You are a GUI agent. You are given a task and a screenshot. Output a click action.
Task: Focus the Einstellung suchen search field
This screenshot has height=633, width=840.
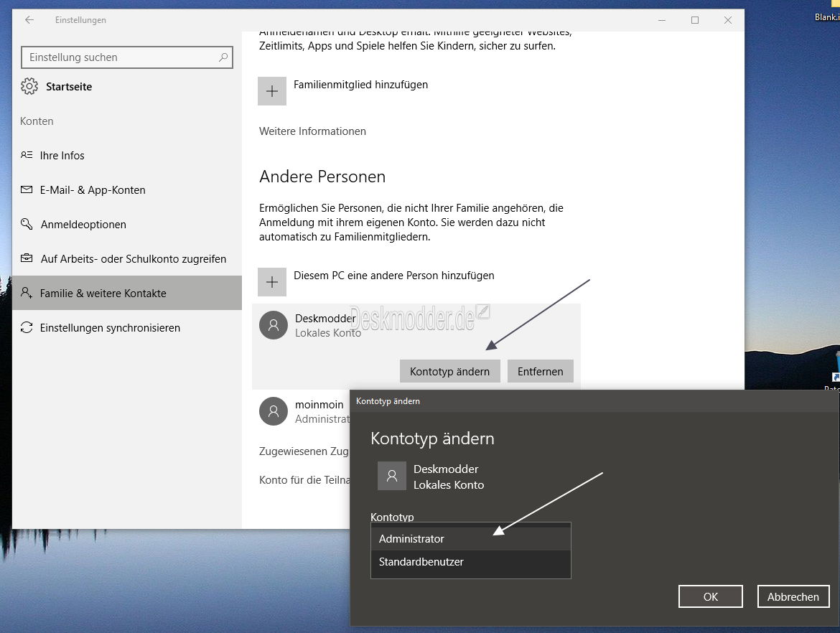[127, 57]
